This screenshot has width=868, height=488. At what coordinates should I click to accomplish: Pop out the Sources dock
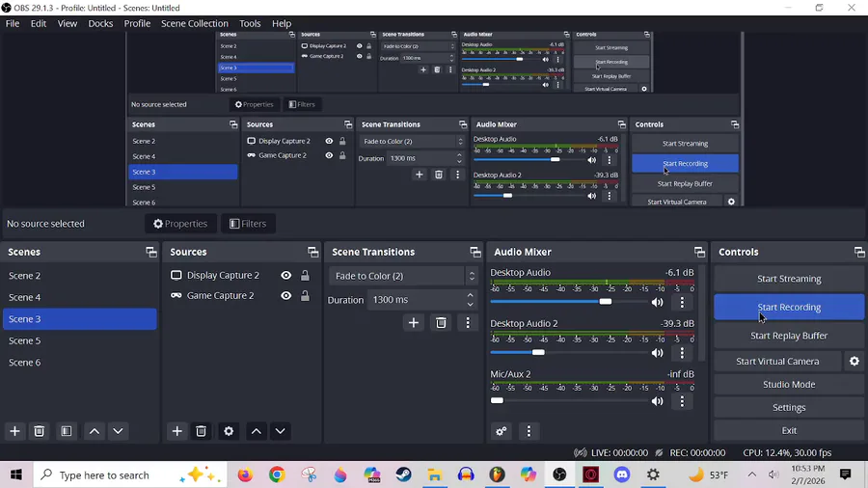(313, 253)
